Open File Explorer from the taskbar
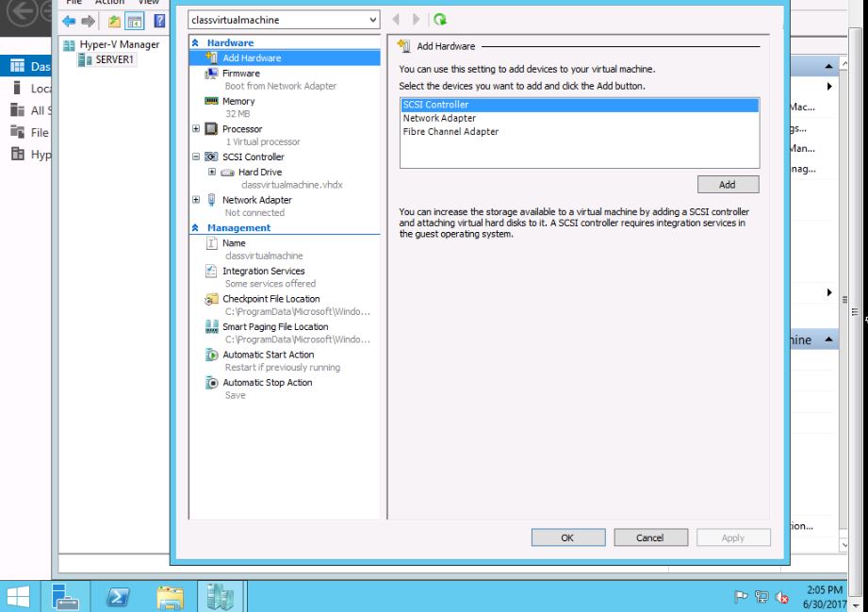Screen dimensions: 868x612 tap(170, 597)
